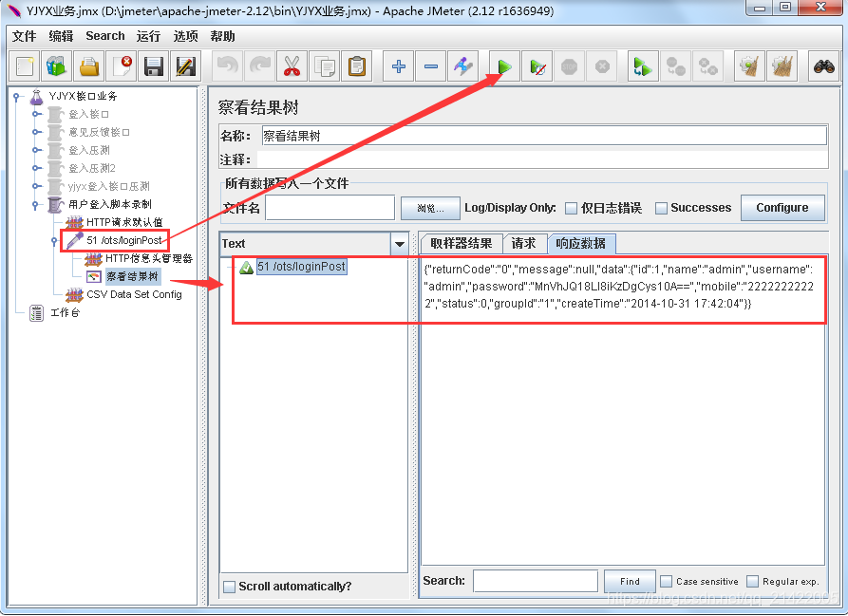Click the 注释 comment field

(543, 159)
